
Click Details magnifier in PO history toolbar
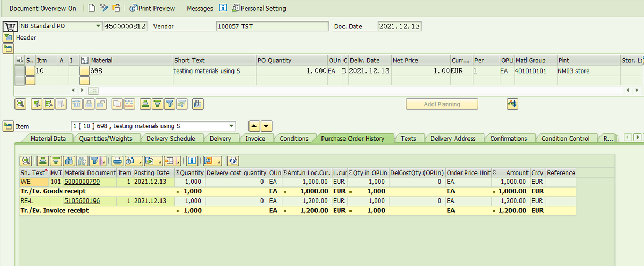pyautogui.click(x=25, y=160)
